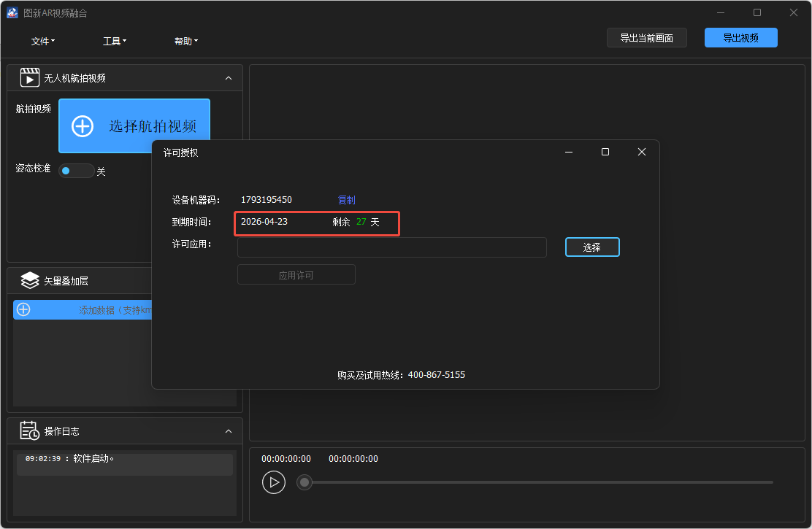Click the vector overlay layers stack icon
The height and width of the screenshot is (529, 812).
pos(30,281)
